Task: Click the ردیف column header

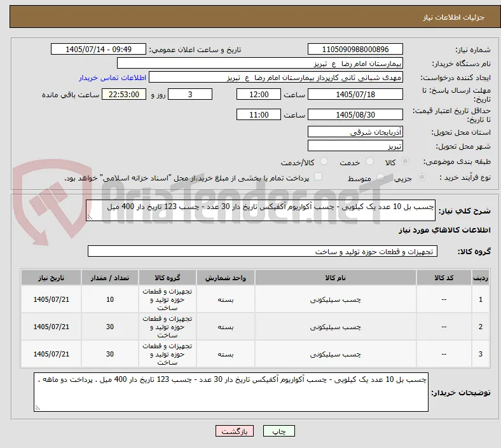Action: pos(480,278)
